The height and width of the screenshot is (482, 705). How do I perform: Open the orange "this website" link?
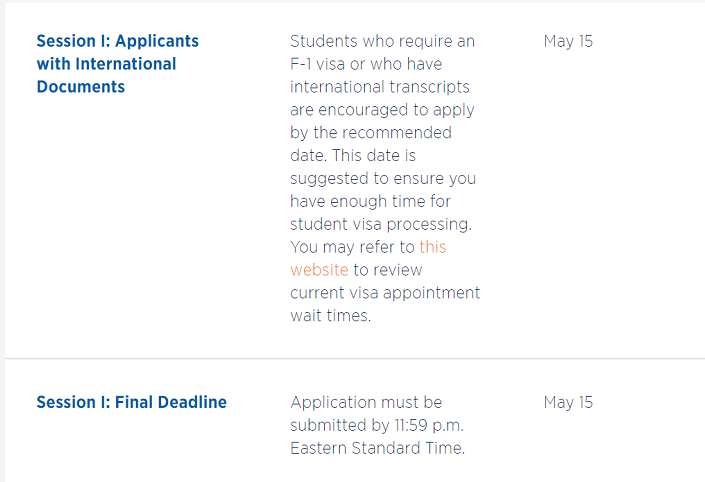point(368,259)
